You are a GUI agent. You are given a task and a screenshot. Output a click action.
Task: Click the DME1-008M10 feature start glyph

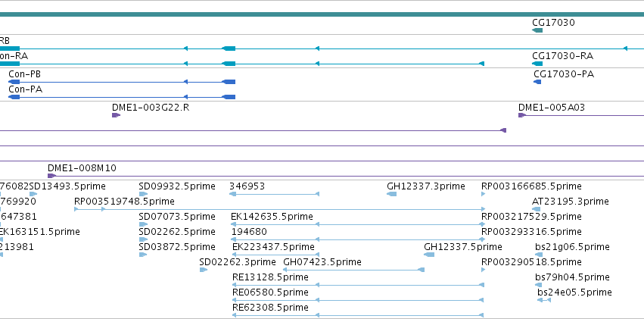(x=51, y=176)
